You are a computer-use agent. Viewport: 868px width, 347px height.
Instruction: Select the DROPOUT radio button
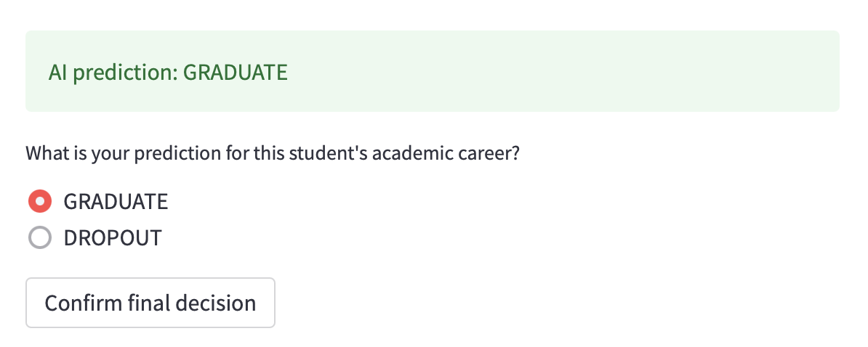(39, 238)
